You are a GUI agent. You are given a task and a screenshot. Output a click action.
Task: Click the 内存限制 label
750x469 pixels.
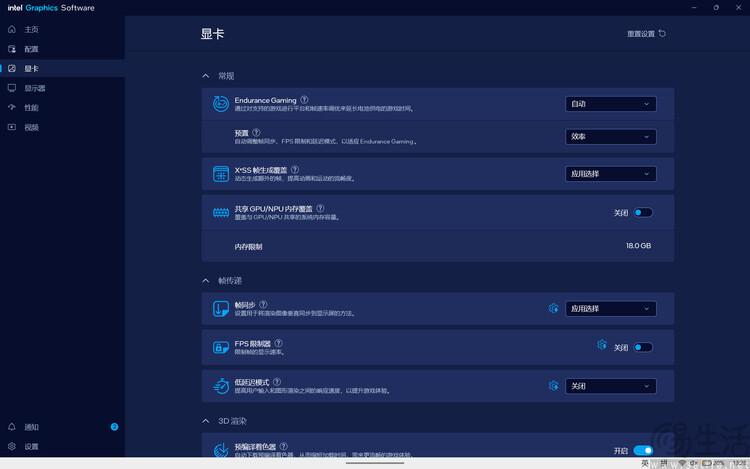[248, 247]
